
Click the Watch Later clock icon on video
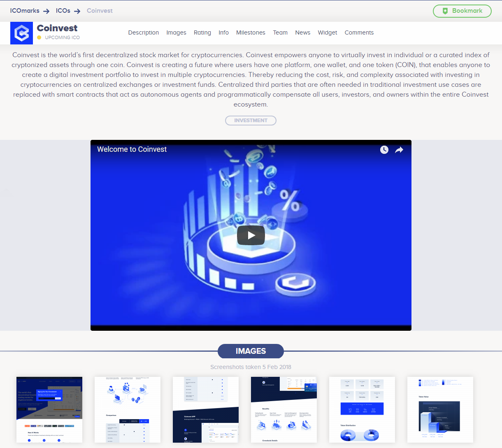pos(384,150)
